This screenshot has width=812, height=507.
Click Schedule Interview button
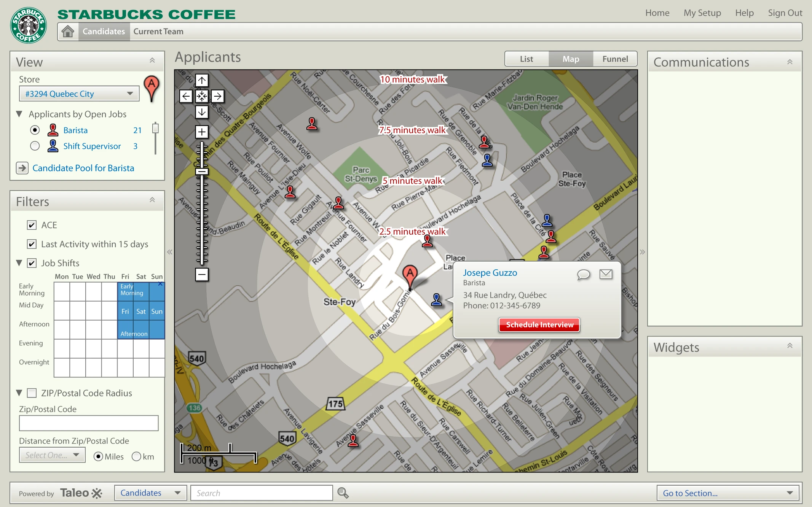[x=539, y=325]
